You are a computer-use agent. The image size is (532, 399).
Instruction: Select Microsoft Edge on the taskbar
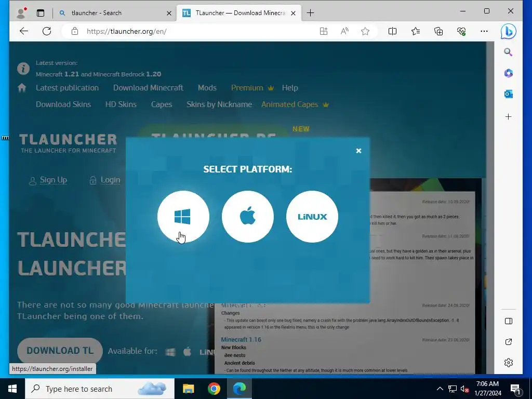point(239,389)
